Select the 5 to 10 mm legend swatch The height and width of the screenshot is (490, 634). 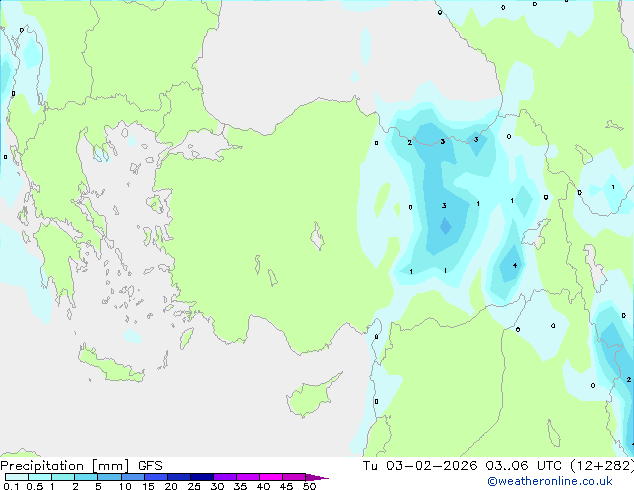[109, 477]
